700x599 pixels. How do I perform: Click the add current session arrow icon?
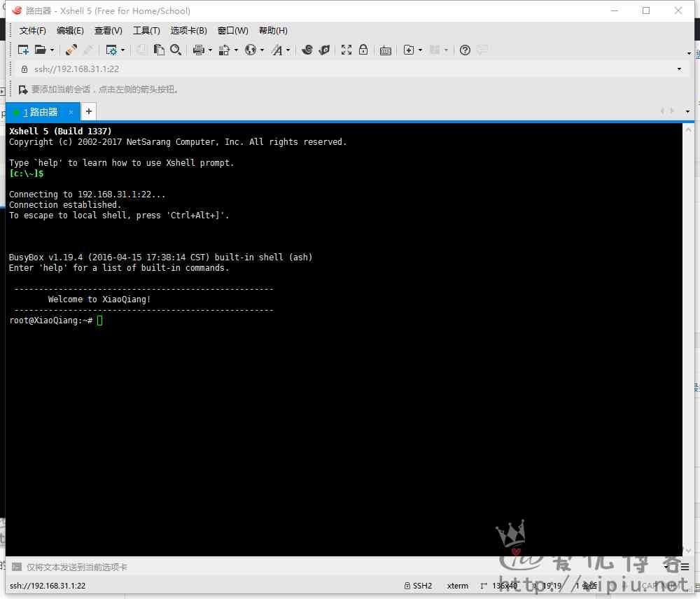pyautogui.click(x=23, y=90)
